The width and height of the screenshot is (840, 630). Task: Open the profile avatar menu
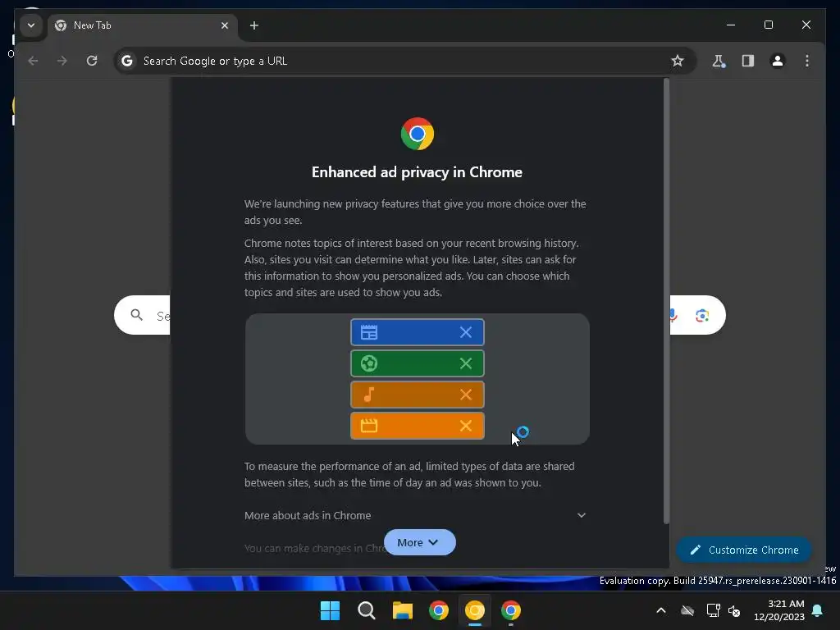[x=778, y=61]
